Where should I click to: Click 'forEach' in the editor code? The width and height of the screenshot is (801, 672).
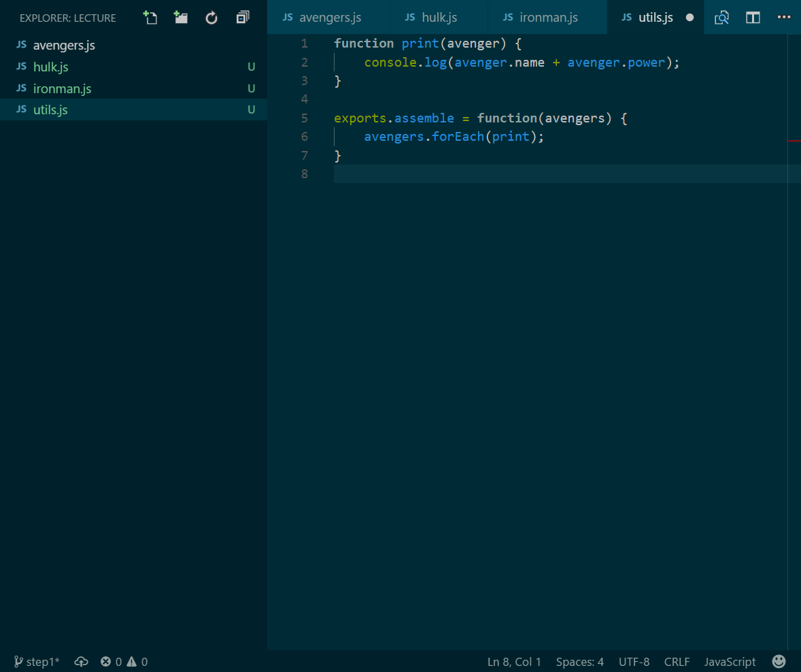point(458,137)
